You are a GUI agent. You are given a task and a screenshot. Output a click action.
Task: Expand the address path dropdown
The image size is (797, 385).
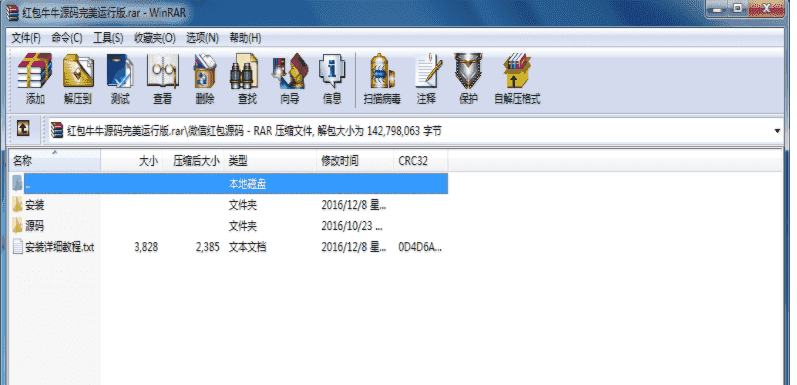tap(777, 131)
